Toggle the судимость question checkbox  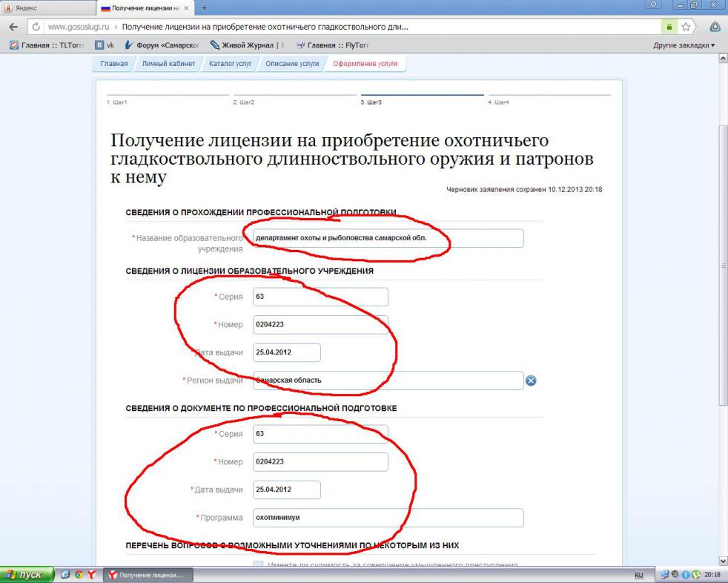(258, 566)
